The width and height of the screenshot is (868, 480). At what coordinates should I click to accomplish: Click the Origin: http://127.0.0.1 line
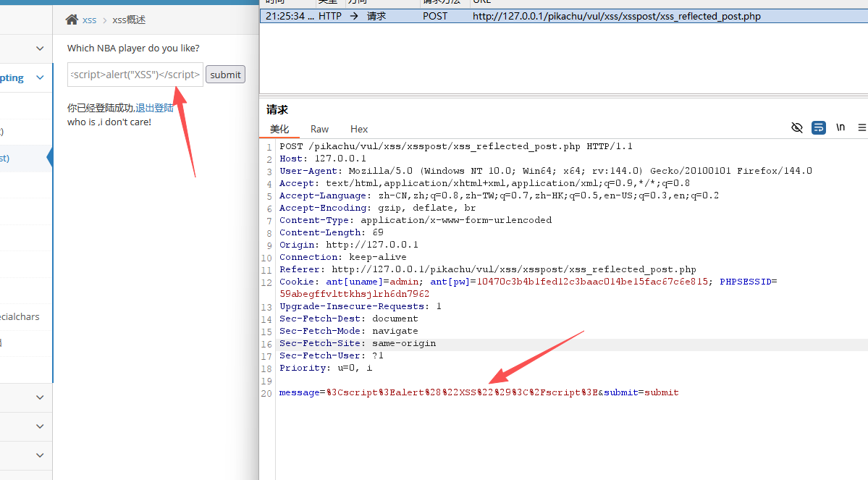[349, 245]
